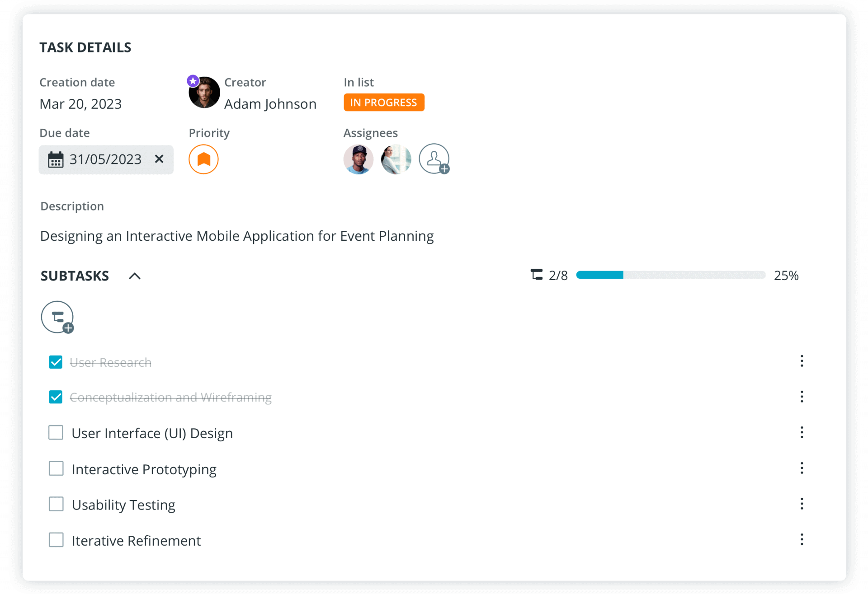Select the Usability Testing subtask label

point(123,505)
